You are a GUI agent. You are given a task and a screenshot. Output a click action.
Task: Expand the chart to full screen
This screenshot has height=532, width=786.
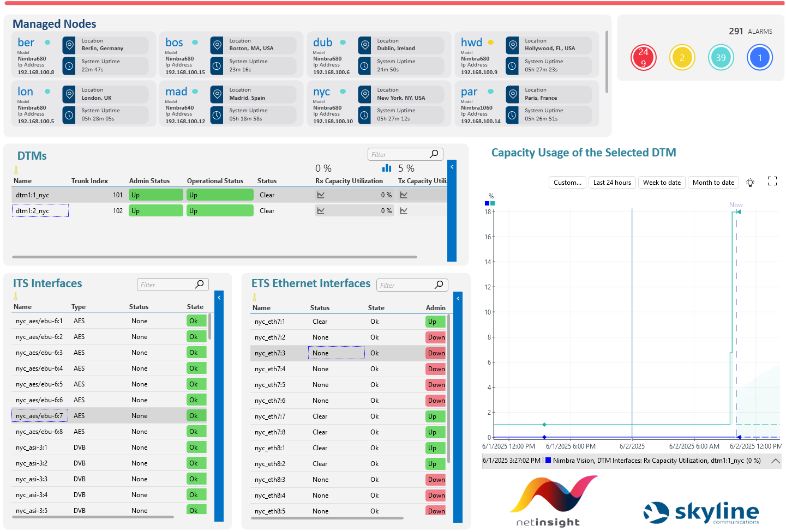click(772, 181)
